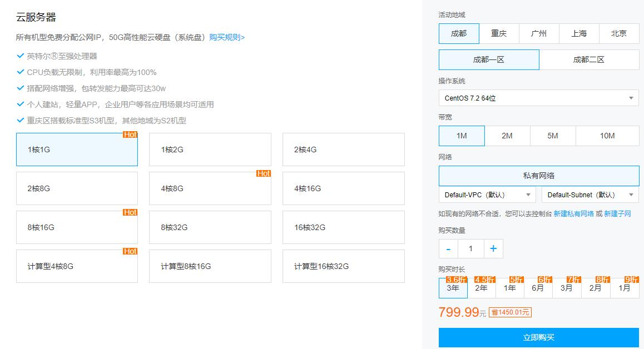The height and width of the screenshot is (349, 644).
Task: Open the CentOS 7.2 64位 OS dropdown
Action: tap(539, 98)
